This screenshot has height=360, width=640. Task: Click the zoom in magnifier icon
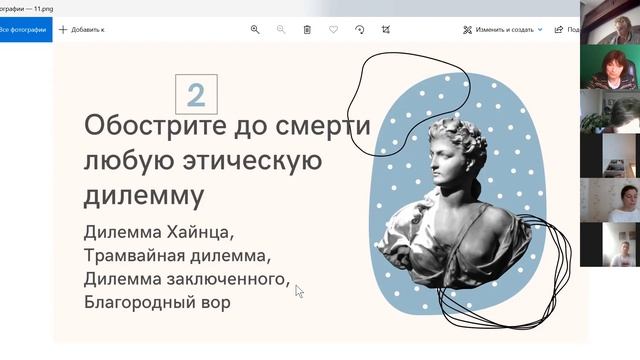[255, 29]
